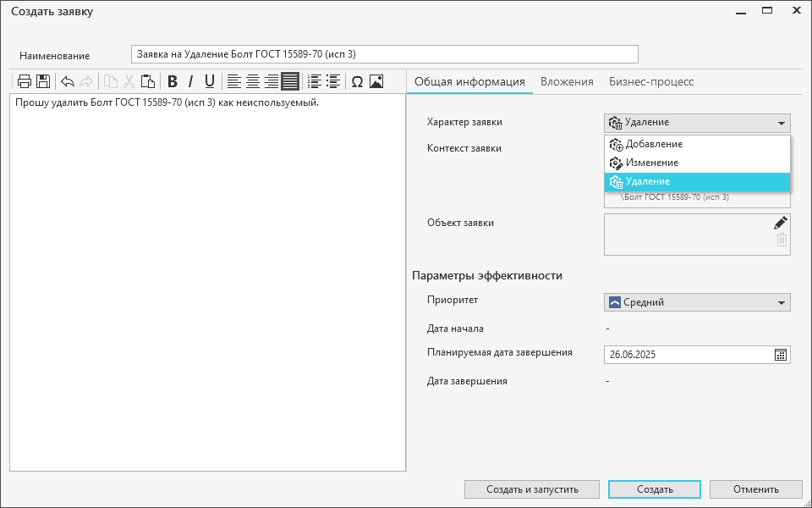Insert a picture using the image icon
The height and width of the screenshot is (508, 812).
pos(376,82)
